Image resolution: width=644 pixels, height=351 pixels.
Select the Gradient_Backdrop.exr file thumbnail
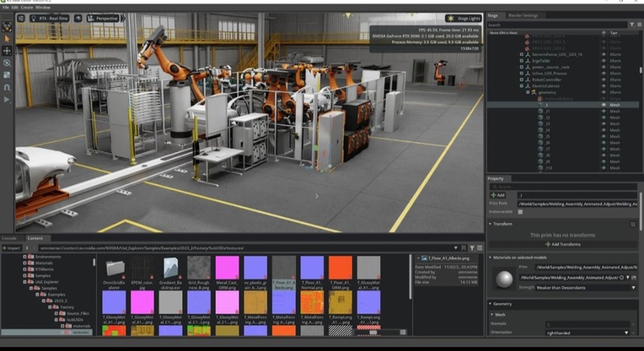170,269
